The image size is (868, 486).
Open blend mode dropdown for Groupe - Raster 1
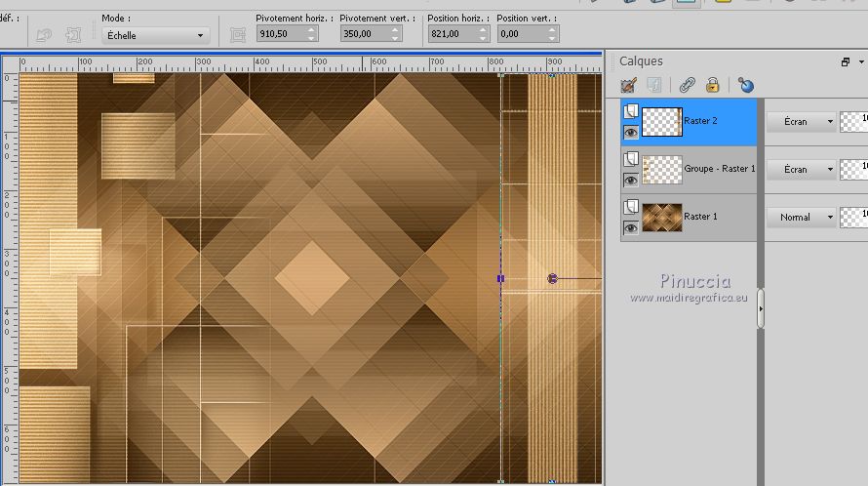(x=803, y=170)
